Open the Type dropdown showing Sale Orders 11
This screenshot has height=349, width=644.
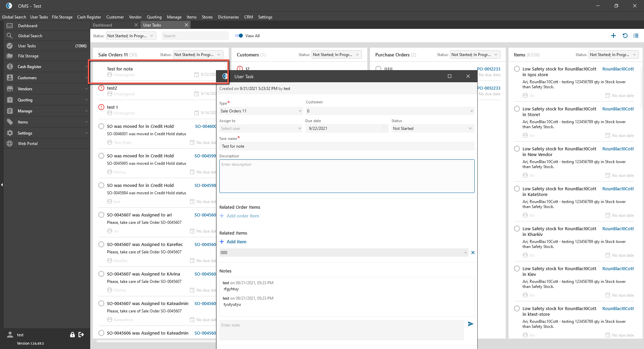click(x=261, y=111)
